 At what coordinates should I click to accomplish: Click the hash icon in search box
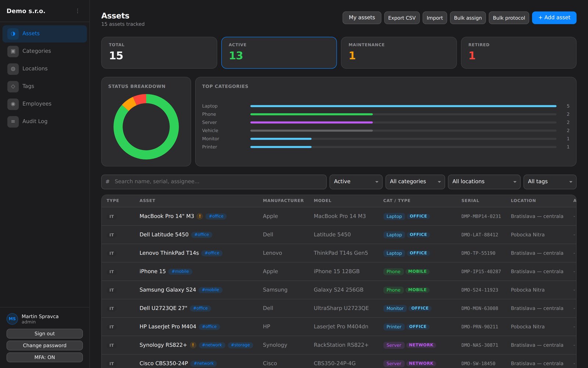tap(108, 181)
